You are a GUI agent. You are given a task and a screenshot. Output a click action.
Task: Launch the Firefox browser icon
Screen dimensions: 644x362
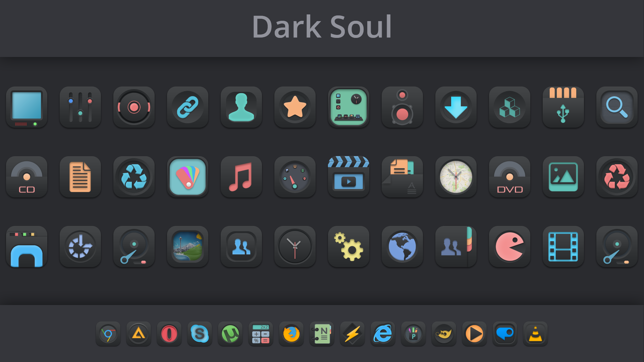291,334
